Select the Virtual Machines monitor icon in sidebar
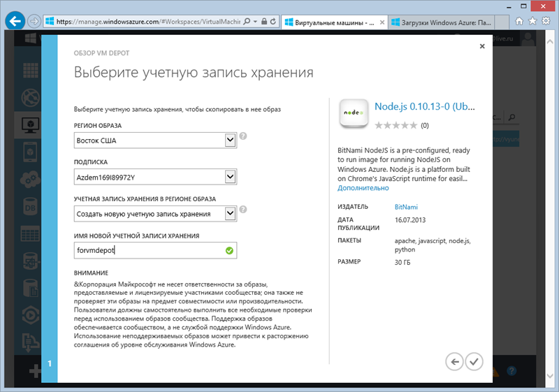Viewport: 559px width, 392px height. pos(30,125)
